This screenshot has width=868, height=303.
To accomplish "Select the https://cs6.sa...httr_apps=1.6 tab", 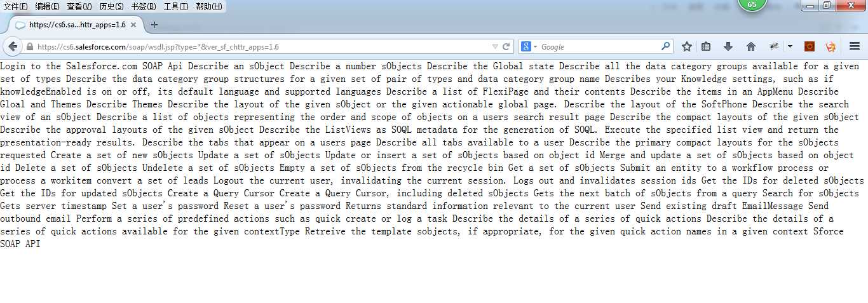I will (76, 25).
